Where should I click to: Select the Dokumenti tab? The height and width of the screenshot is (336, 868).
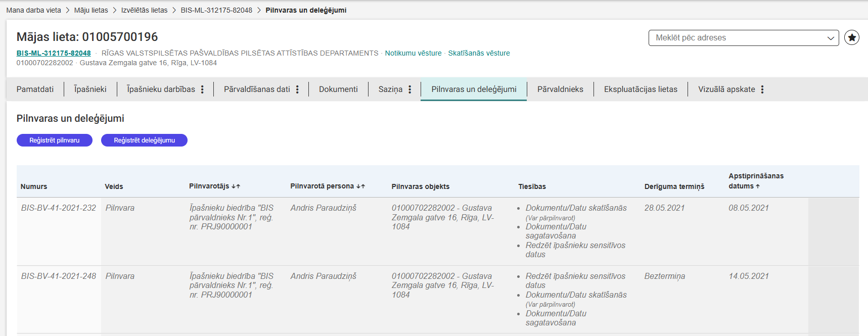338,89
